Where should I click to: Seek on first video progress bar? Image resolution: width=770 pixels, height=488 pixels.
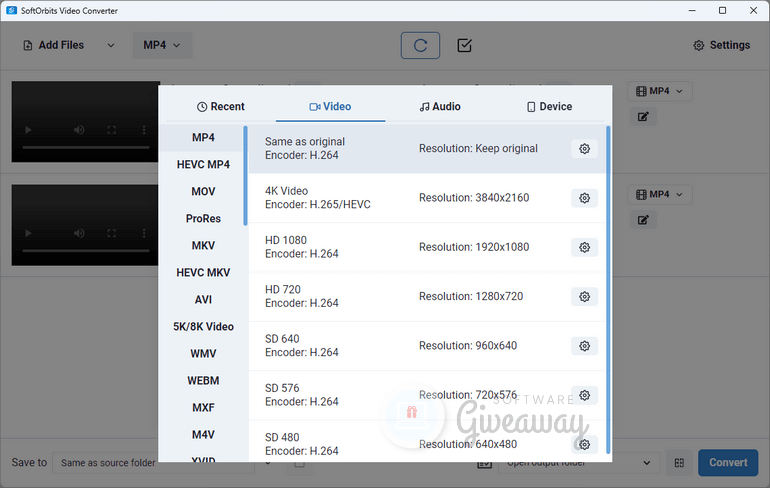point(86,147)
